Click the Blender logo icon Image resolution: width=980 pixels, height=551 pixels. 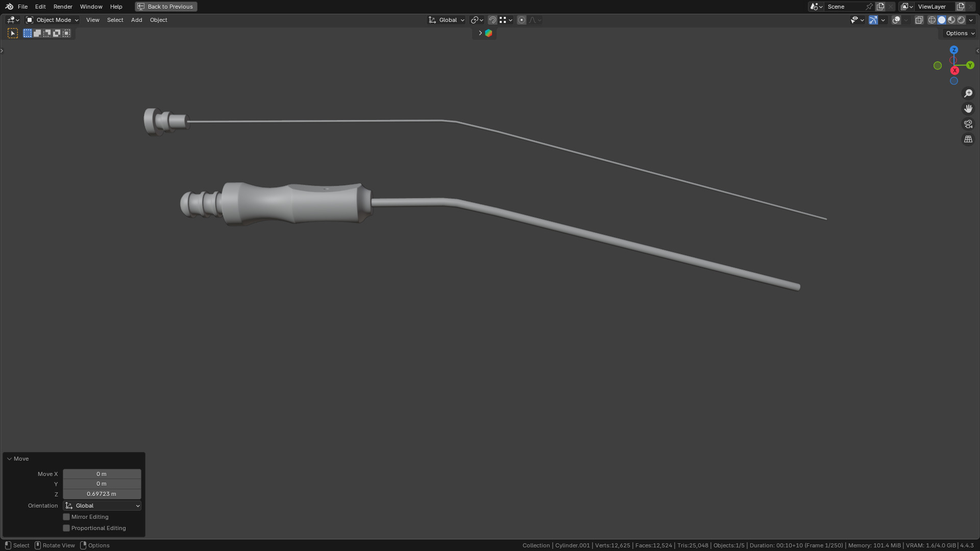pyautogui.click(x=9, y=7)
